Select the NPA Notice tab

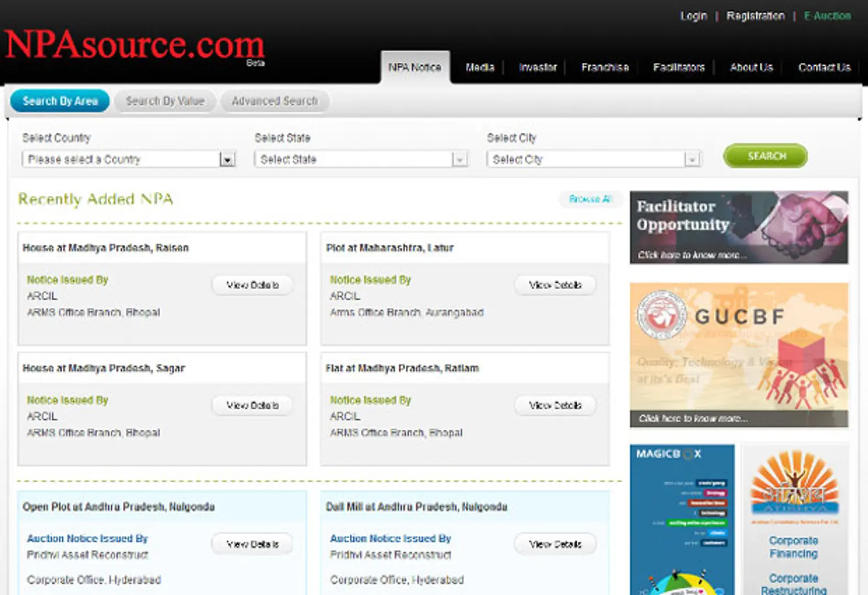click(x=415, y=67)
